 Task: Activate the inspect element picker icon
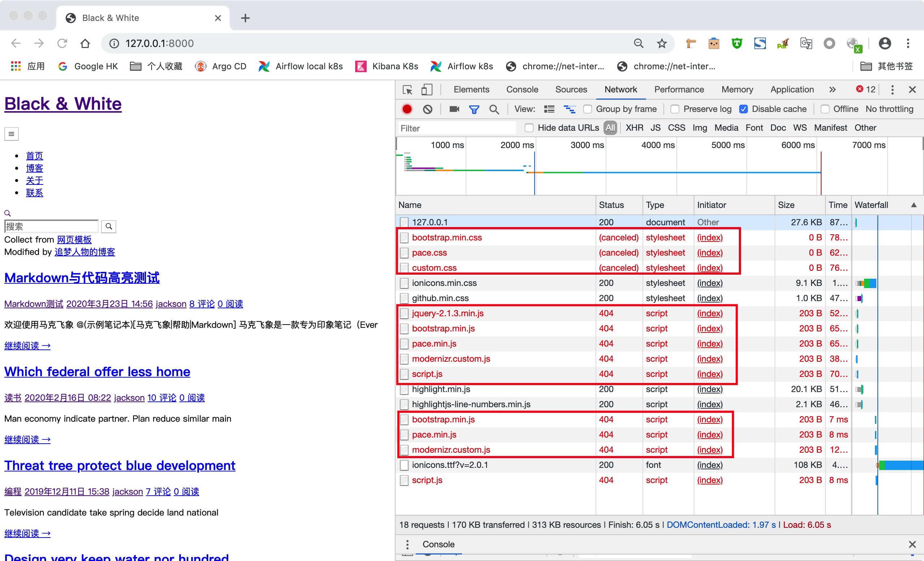click(407, 90)
